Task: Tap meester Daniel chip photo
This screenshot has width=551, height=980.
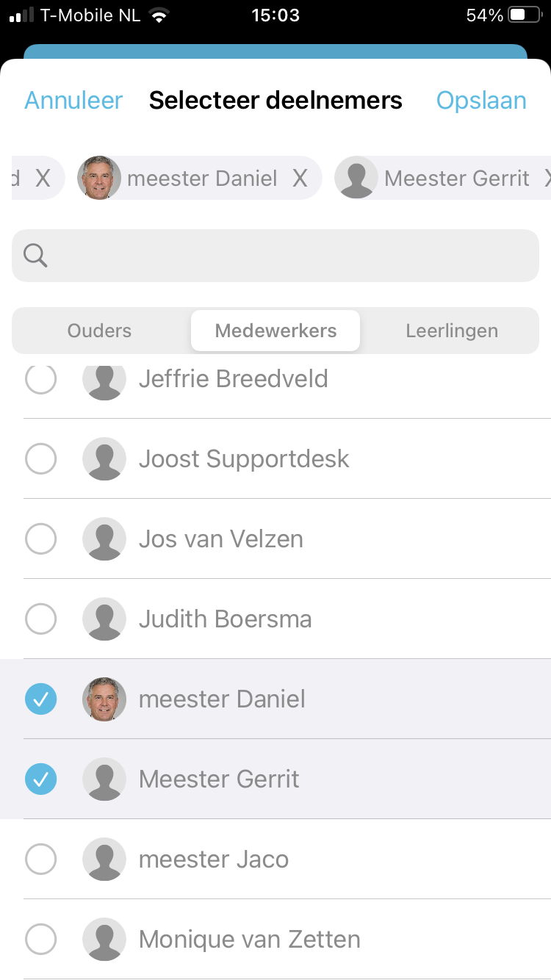Action: [99, 179]
